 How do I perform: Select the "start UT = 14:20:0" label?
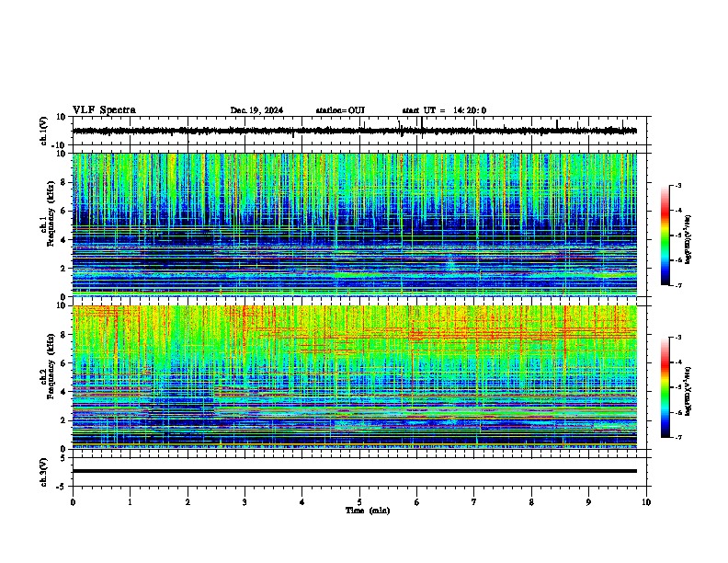point(444,110)
